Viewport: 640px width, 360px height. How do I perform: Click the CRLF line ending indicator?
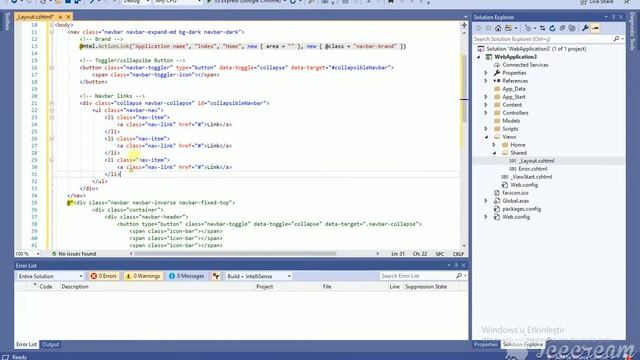tap(458, 254)
